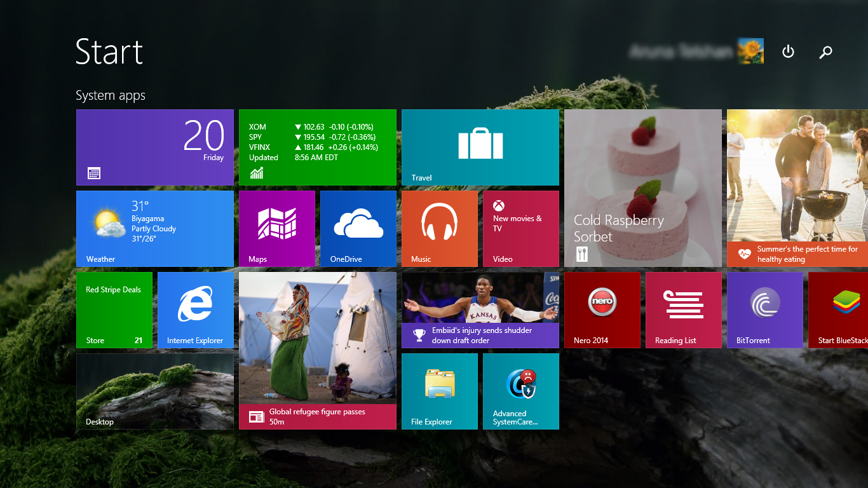Click the 'Partly Cloudy' weather text
Screen dimensions: 868x488
[154, 229]
